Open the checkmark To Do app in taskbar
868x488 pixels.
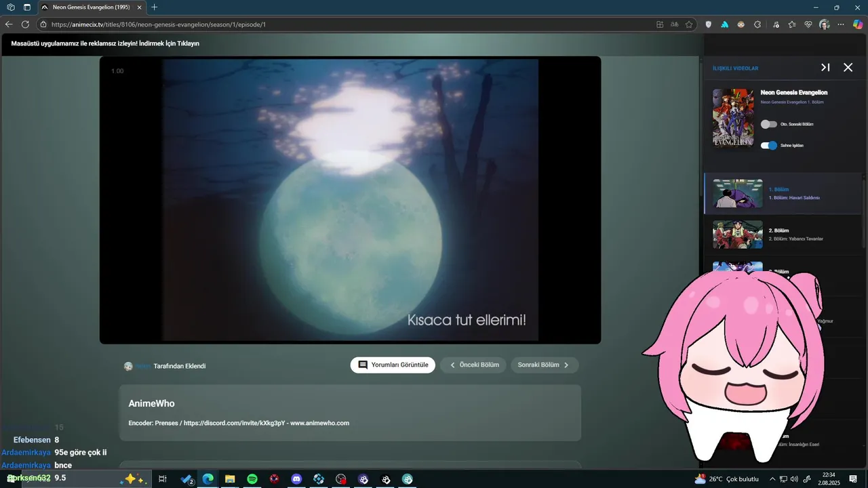click(x=186, y=479)
